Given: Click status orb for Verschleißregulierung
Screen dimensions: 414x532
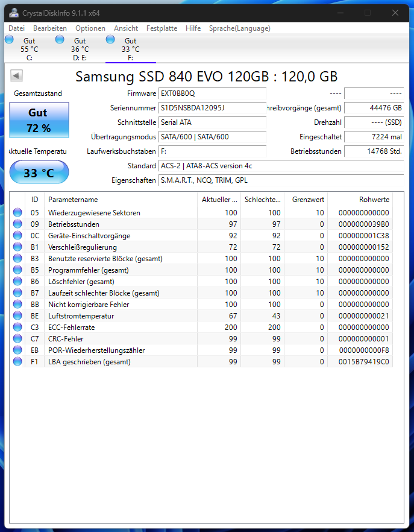Looking at the screenshot, I should point(17,247).
